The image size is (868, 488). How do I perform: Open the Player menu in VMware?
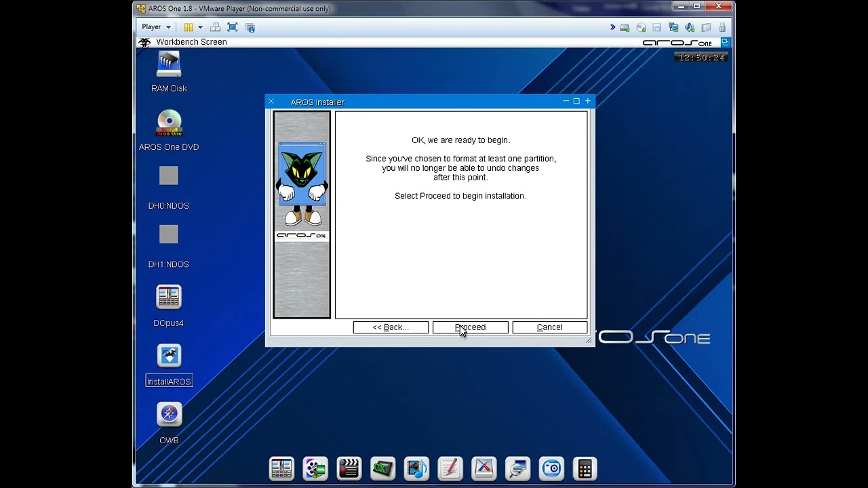pyautogui.click(x=156, y=27)
